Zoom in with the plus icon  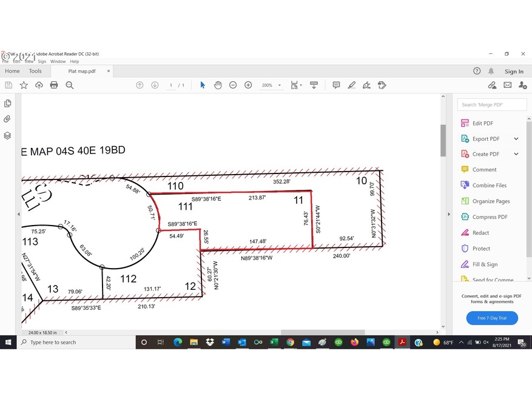click(248, 85)
